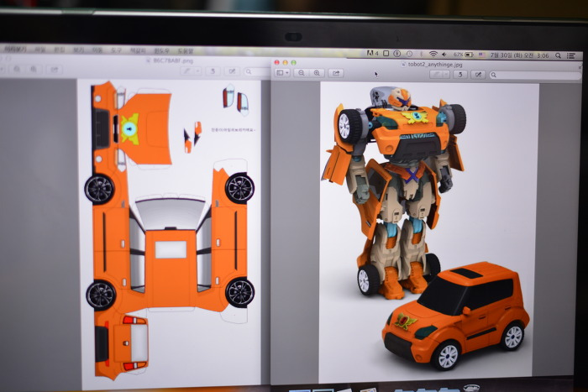Zoom out in the tobot2_anythinge.jpg window
588x392 pixels.
[x=301, y=73]
